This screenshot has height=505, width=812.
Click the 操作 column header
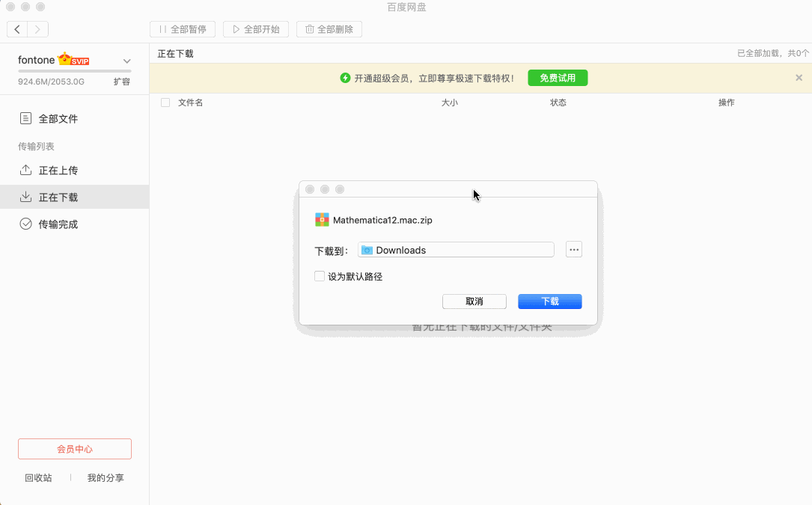click(727, 102)
